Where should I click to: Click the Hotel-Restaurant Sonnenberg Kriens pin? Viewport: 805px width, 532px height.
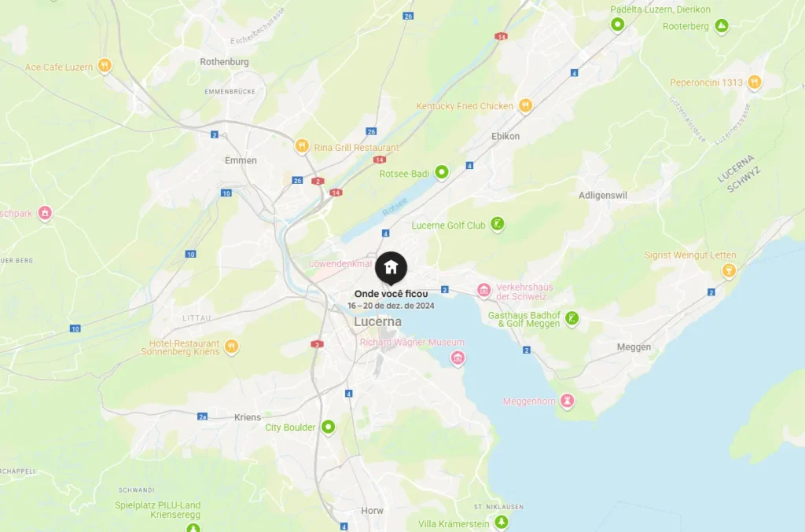coord(232,347)
